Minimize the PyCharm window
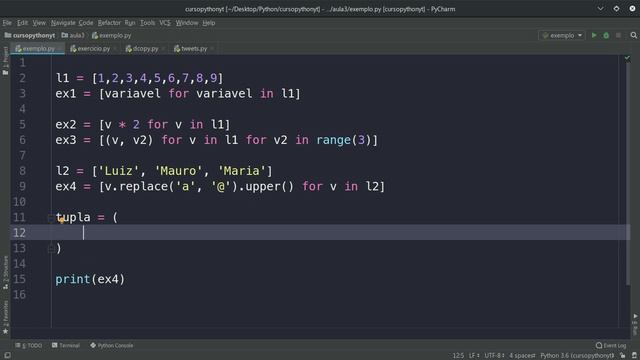The height and width of the screenshot is (360, 640). click(x=600, y=9)
